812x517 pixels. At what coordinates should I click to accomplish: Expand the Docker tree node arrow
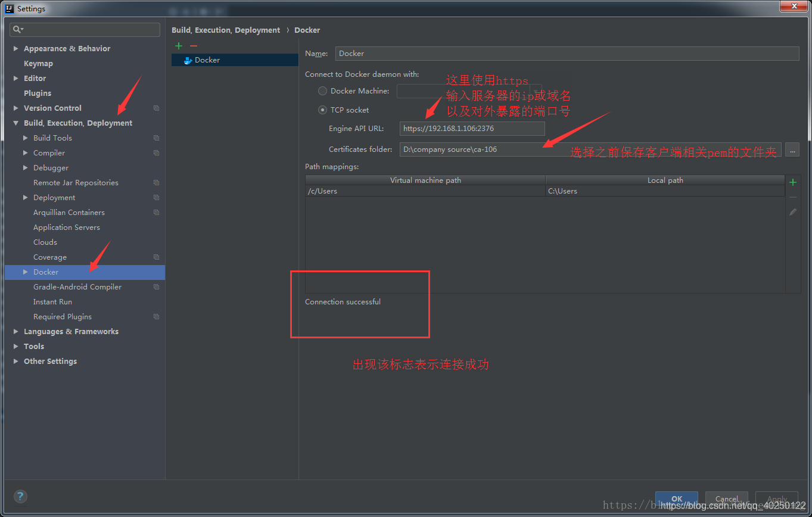(x=26, y=272)
